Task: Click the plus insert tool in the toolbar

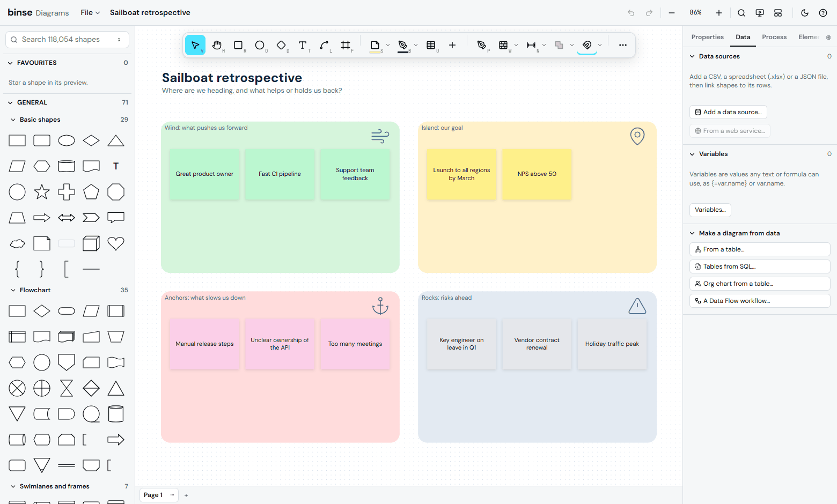Action: [452, 45]
